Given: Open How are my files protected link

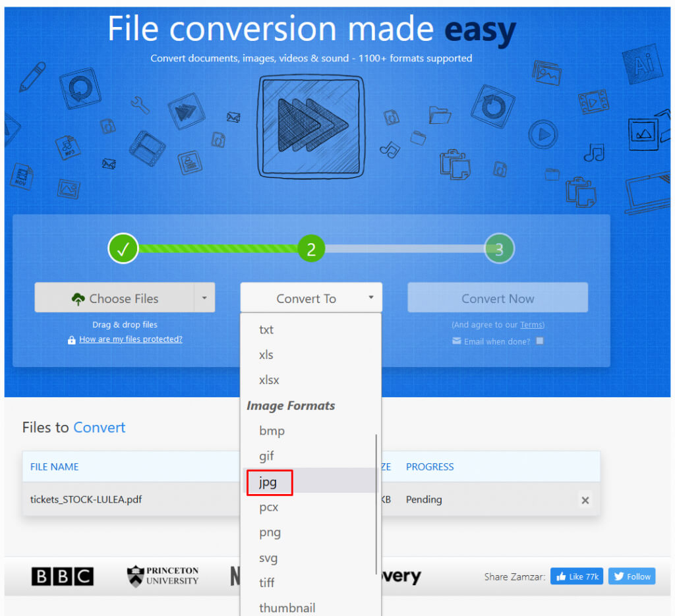Looking at the screenshot, I should point(131,339).
